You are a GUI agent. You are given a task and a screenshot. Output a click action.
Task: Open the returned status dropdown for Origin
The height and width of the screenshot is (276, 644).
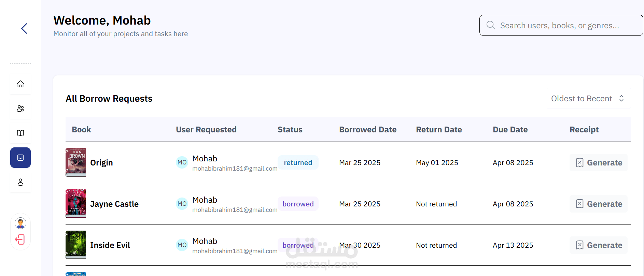click(x=298, y=163)
